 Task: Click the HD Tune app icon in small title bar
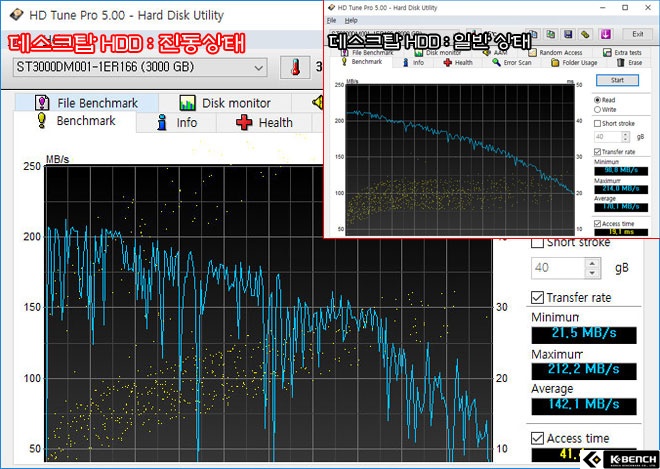pos(332,7)
